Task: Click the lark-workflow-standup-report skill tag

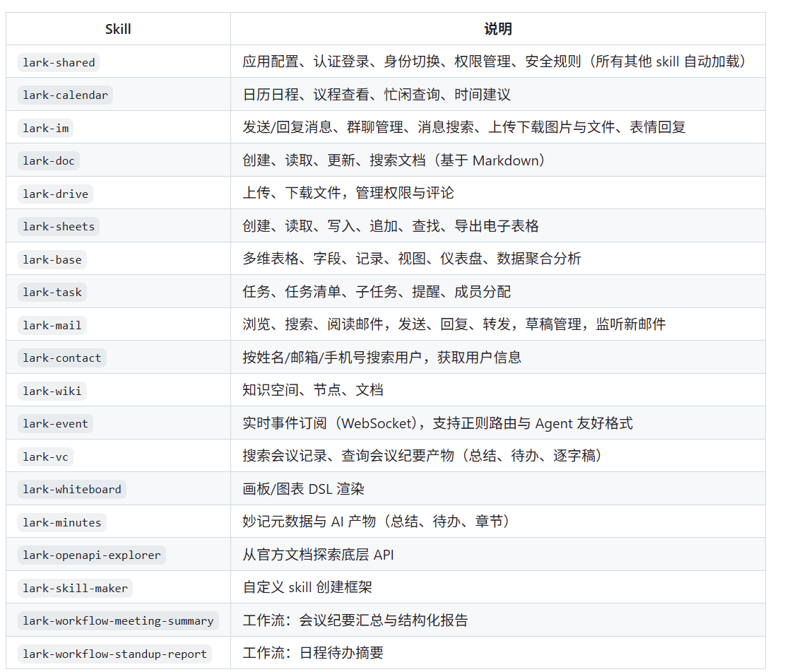Action: pyautogui.click(x=114, y=654)
